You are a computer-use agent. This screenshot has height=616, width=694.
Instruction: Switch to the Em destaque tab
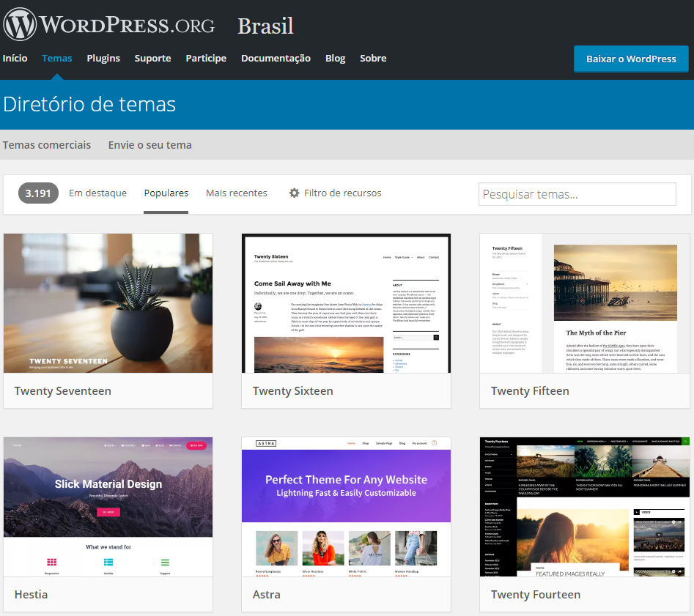pos(97,193)
